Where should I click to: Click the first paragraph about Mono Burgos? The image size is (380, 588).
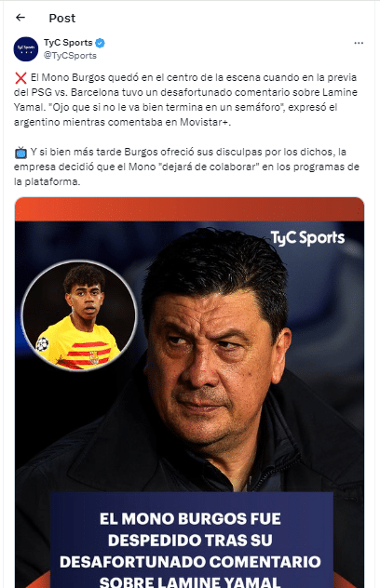pos(186,100)
